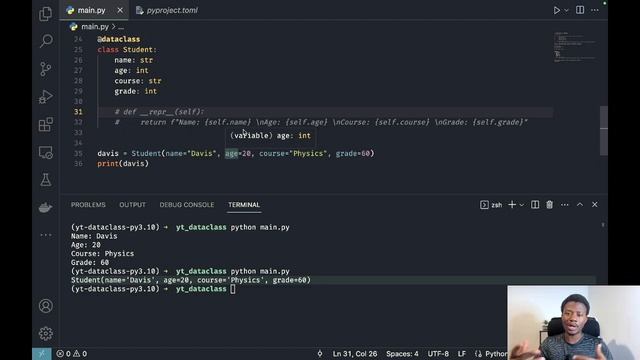The height and width of the screenshot is (360, 640).
Task: Click the '(variable) age: int' hover tooltip
Action: [x=270, y=136]
